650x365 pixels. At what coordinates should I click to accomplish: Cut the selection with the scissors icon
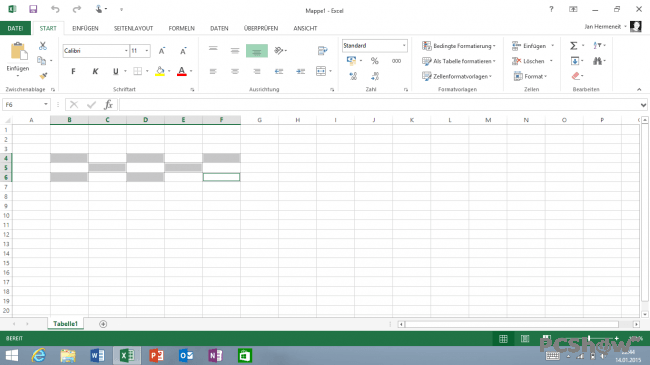(42, 46)
